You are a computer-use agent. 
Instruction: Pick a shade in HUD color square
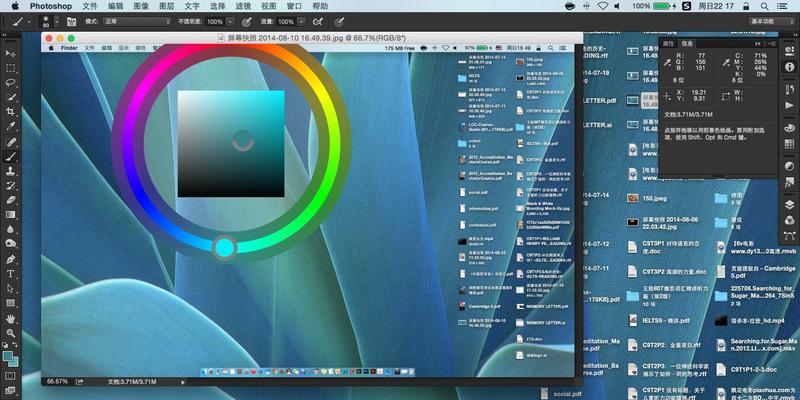[231, 144]
